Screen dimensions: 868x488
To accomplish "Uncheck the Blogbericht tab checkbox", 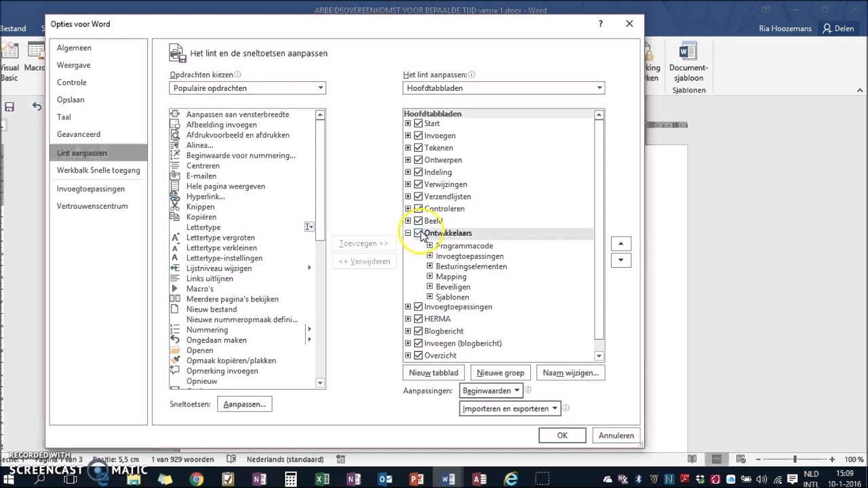I will 418,331.
